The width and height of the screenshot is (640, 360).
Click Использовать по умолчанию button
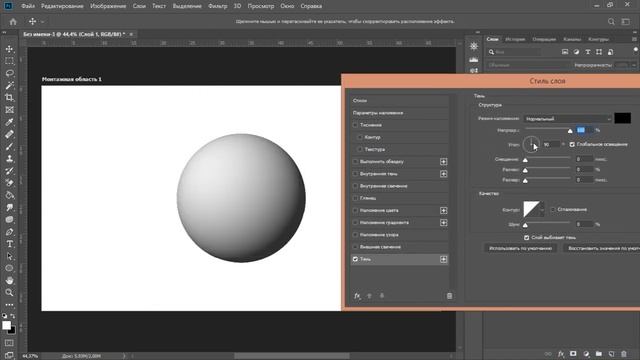[520, 248]
